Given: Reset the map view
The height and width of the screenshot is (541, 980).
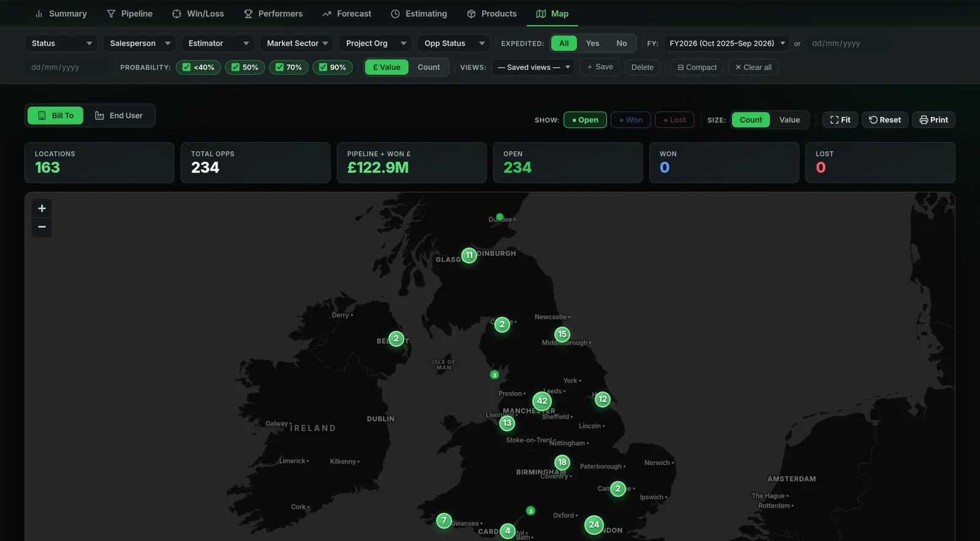Looking at the screenshot, I should [885, 120].
